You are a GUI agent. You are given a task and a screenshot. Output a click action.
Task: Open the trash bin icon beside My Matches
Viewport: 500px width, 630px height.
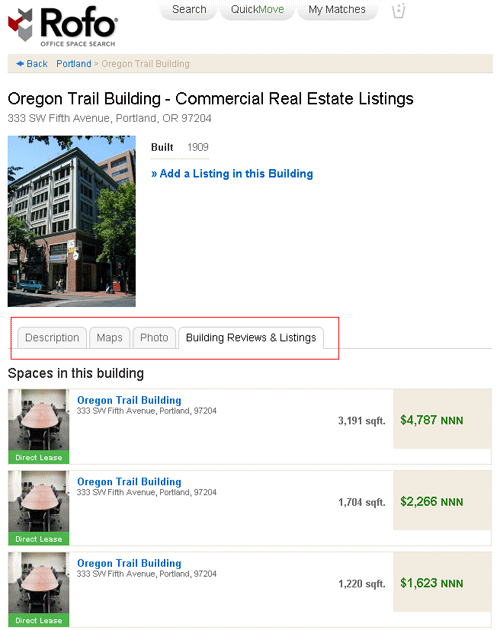point(398,10)
